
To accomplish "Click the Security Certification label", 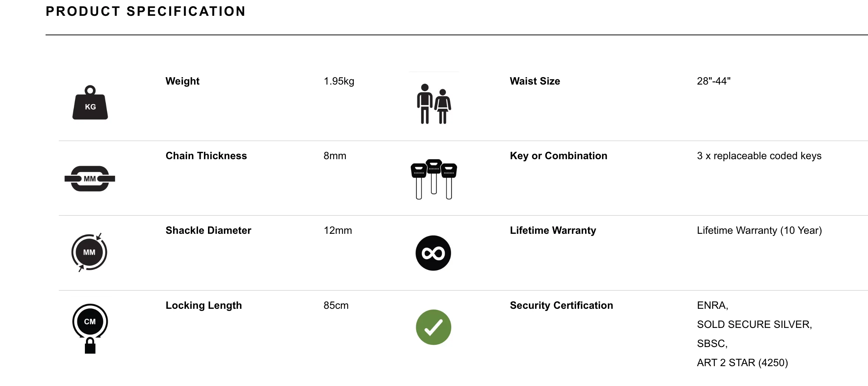I will 562,305.
